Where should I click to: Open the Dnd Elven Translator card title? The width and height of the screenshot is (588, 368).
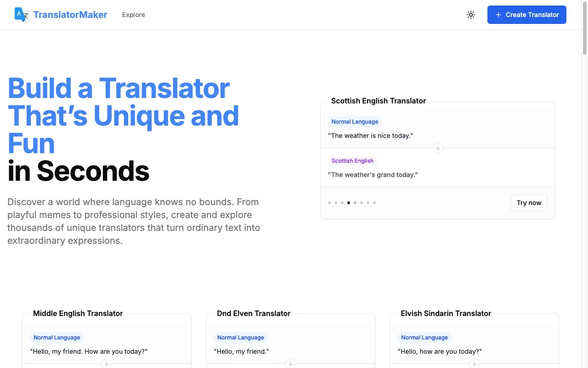(254, 313)
